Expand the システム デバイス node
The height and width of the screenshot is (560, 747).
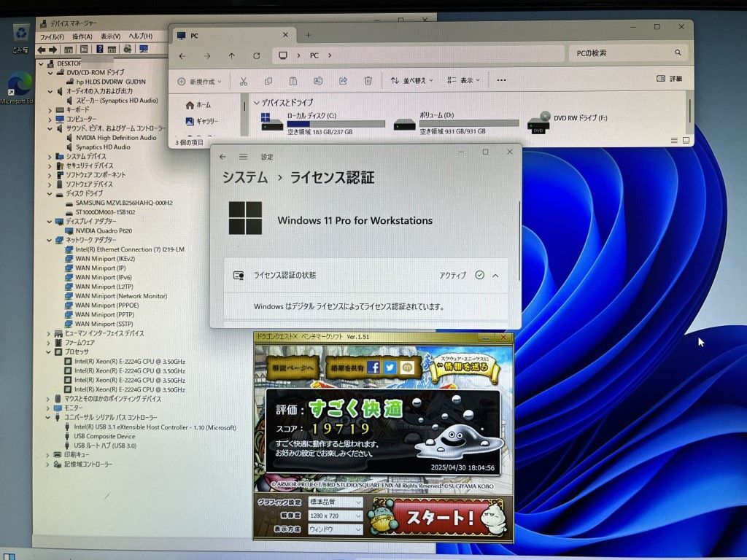coord(50,157)
